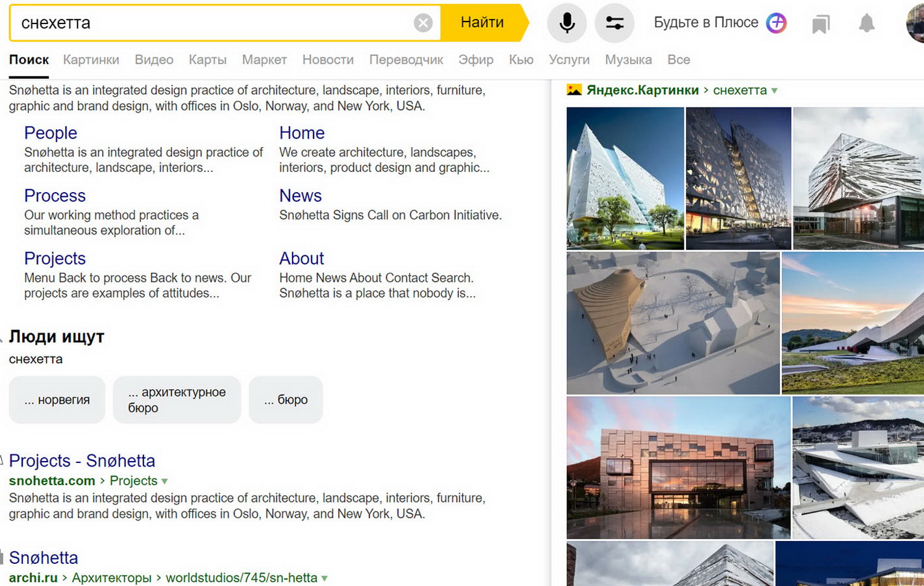Image resolution: width=924 pixels, height=586 pixels.
Task: Open thumbnail of white roof at sunset
Action: point(853,323)
